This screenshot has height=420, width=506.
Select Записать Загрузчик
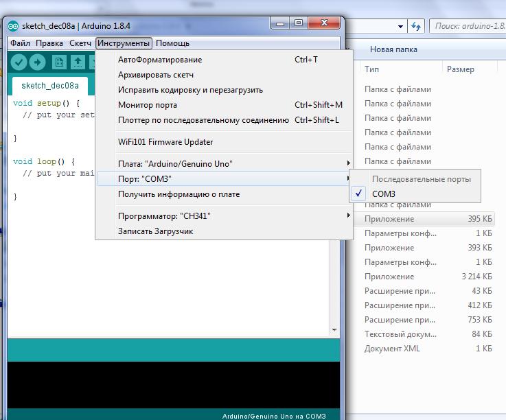(225, 231)
